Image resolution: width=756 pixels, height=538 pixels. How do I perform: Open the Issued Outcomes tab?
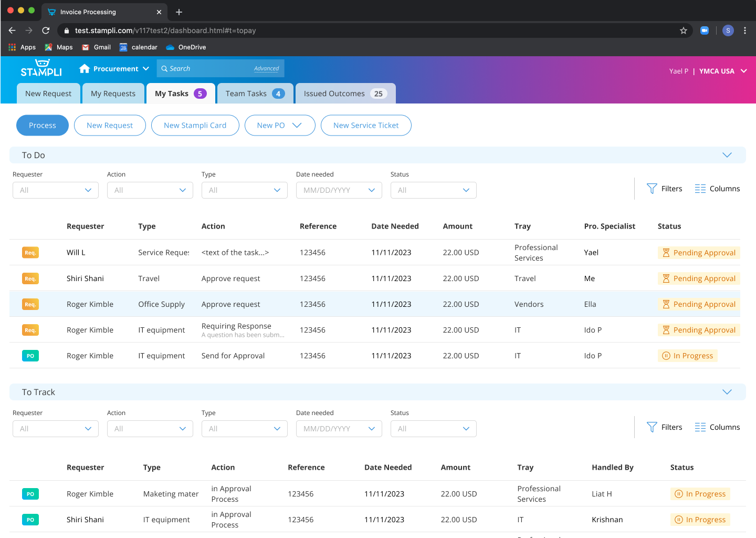345,94
